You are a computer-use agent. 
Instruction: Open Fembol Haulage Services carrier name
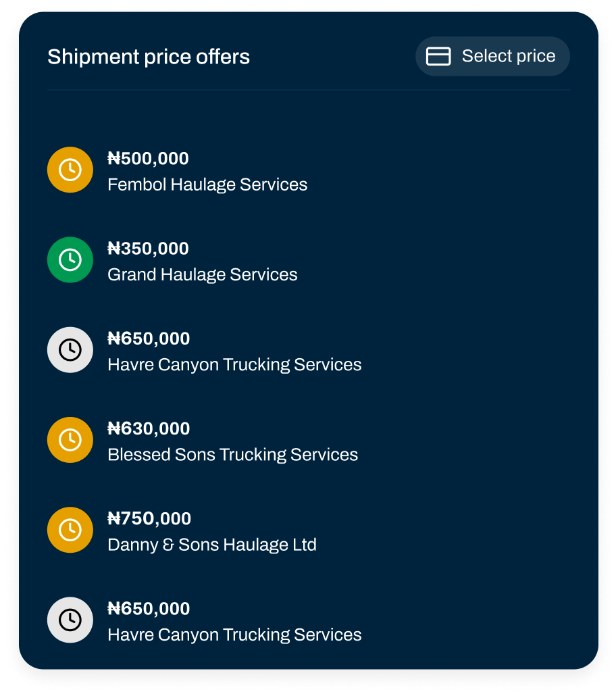pyautogui.click(x=207, y=184)
